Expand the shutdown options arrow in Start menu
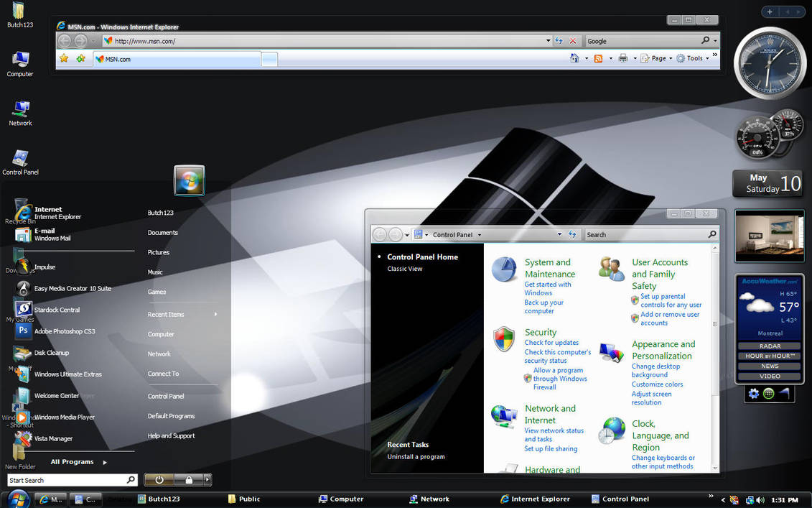Screen dimensions: 812x508 [x=207, y=480]
